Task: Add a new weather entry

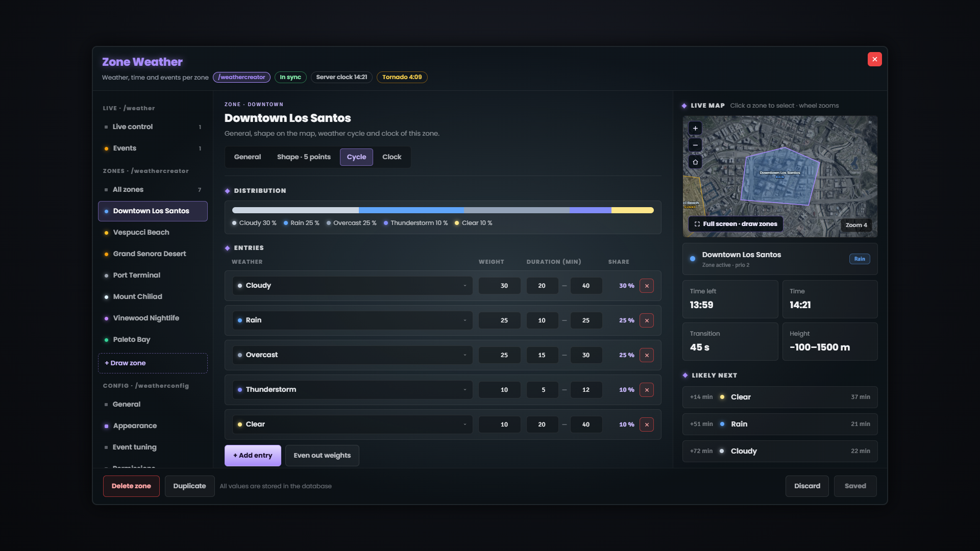Action: coord(253,456)
